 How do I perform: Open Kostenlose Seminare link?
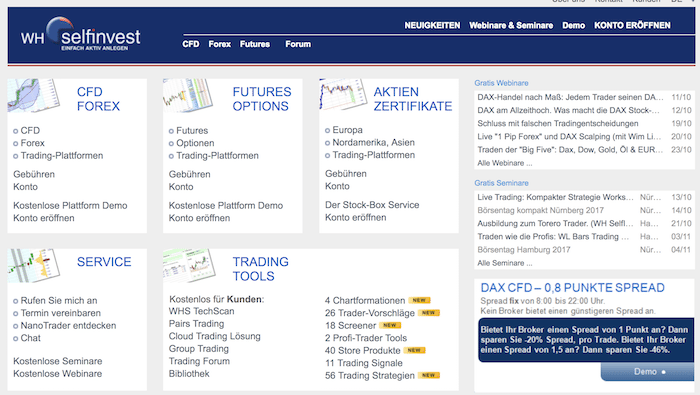58,361
